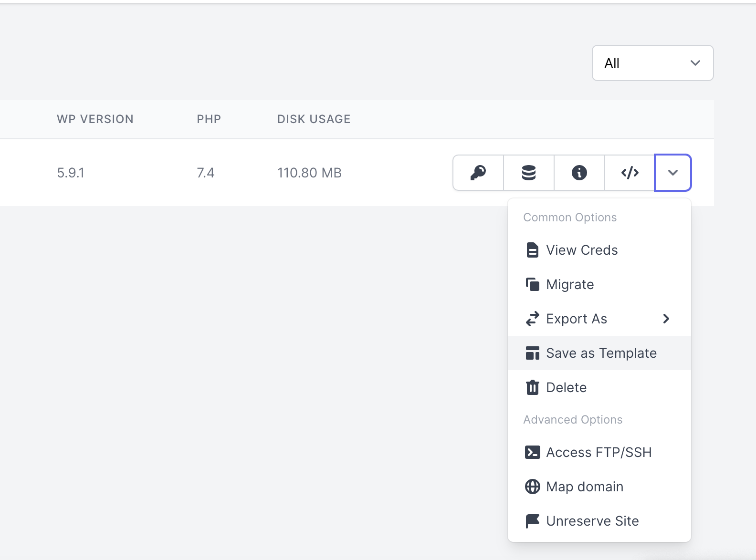Screen dimensions: 756x560
Task: Expand the Export As arrow
Action: pyautogui.click(x=666, y=319)
